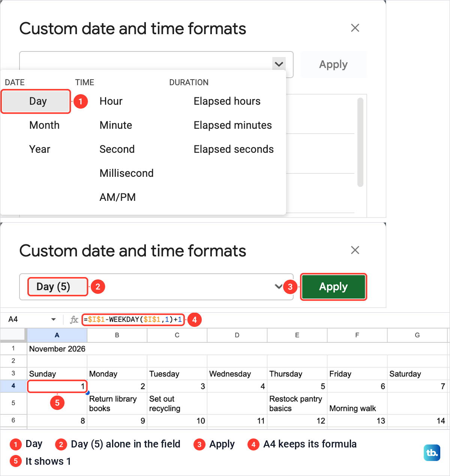This screenshot has height=476, width=450.
Task: Open the Name box dropdown arrow
Action: (x=53, y=319)
